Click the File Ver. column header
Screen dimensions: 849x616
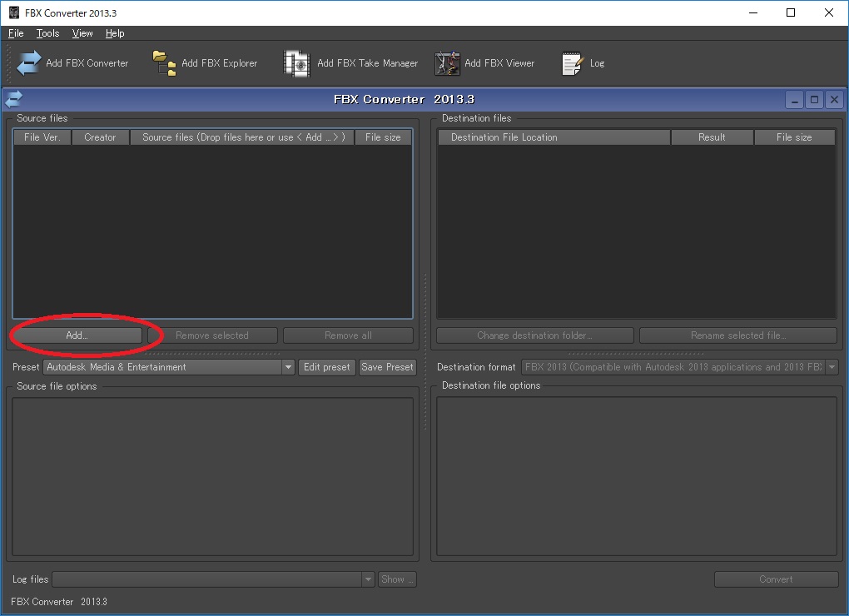42,137
